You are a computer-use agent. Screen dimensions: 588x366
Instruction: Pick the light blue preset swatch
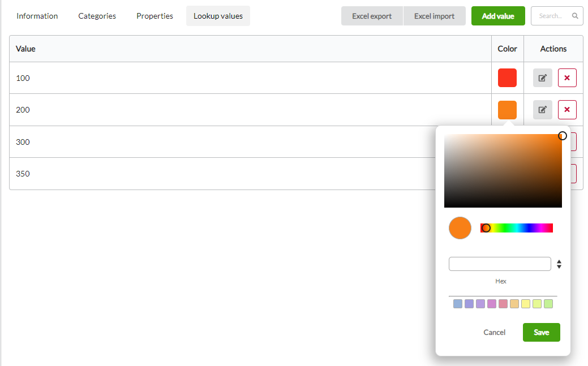[458, 304]
